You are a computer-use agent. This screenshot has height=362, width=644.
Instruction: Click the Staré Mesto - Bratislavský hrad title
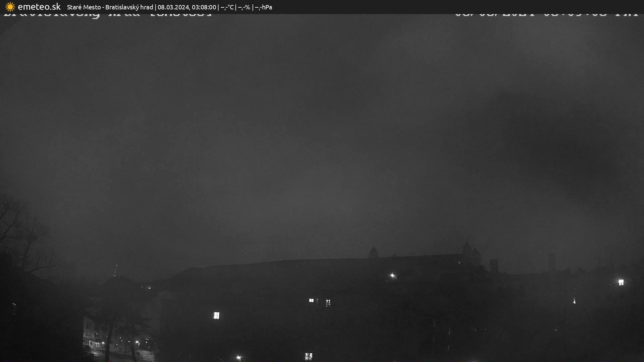click(110, 7)
